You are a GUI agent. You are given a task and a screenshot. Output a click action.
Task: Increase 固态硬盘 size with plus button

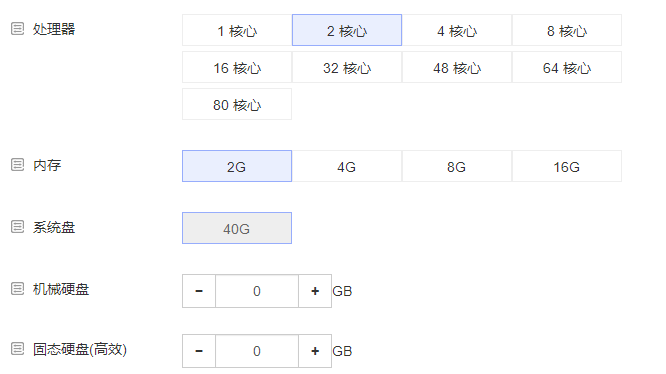(x=315, y=351)
